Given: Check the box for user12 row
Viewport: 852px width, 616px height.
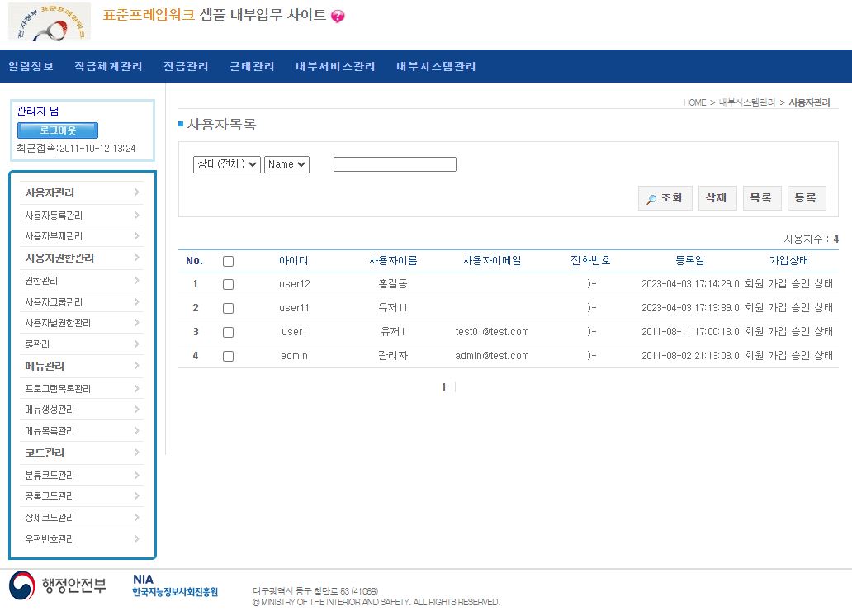Looking at the screenshot, I should (x=229, y=284).
